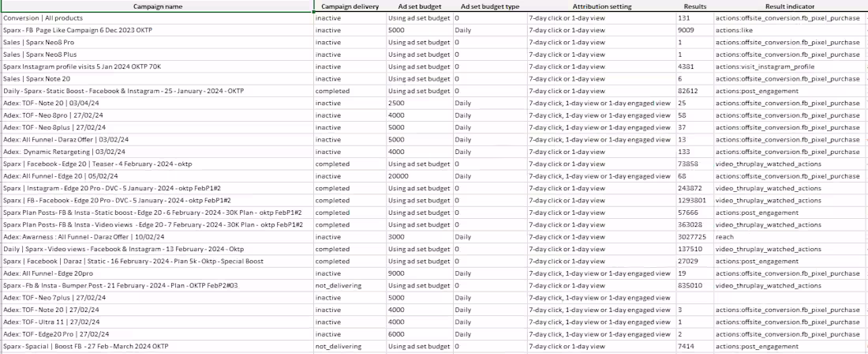
Task: Click the 'Video views - Edge 20 - 7 February' campaign cell
Action: pyautogui.click(x=157, y=225)
